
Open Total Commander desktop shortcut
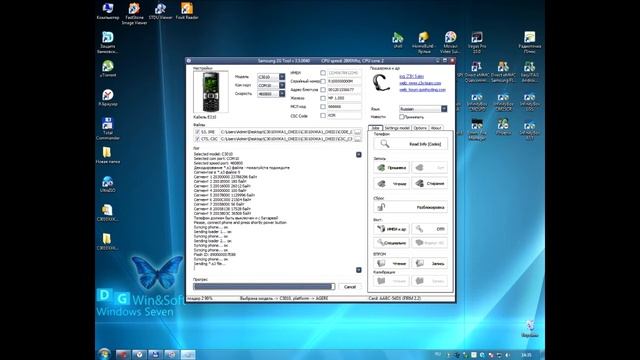(x=108, y=129)
